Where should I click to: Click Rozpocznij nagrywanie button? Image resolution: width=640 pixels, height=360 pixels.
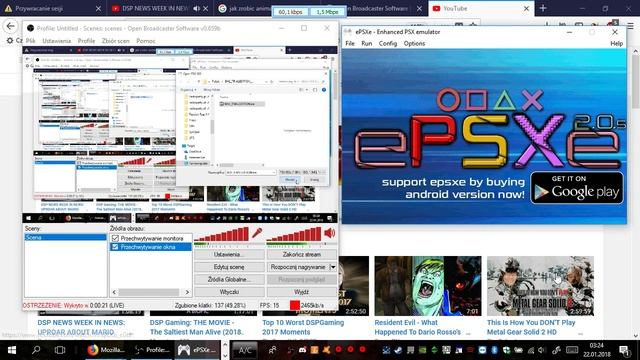298,267
